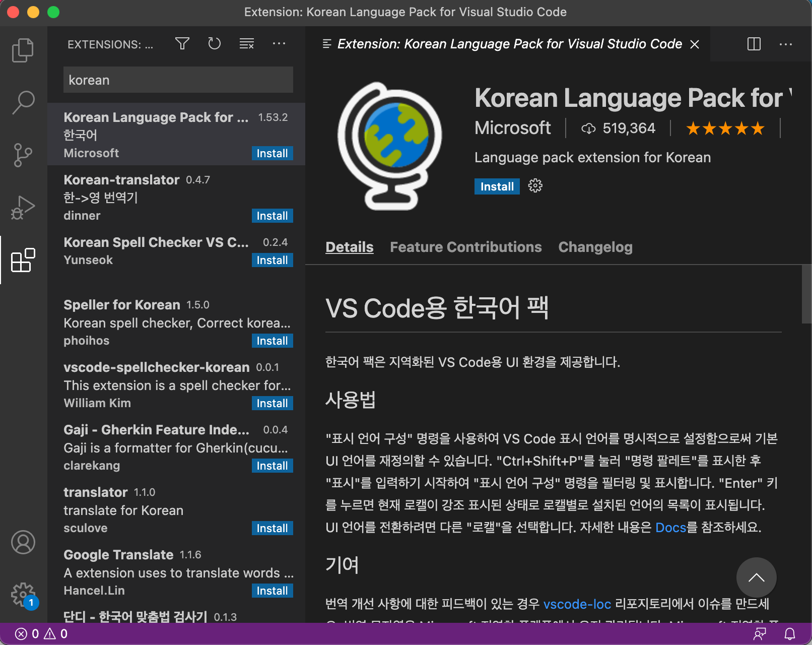Switch to the Details tab
This screenshot has height=645, width=812.
350,247
